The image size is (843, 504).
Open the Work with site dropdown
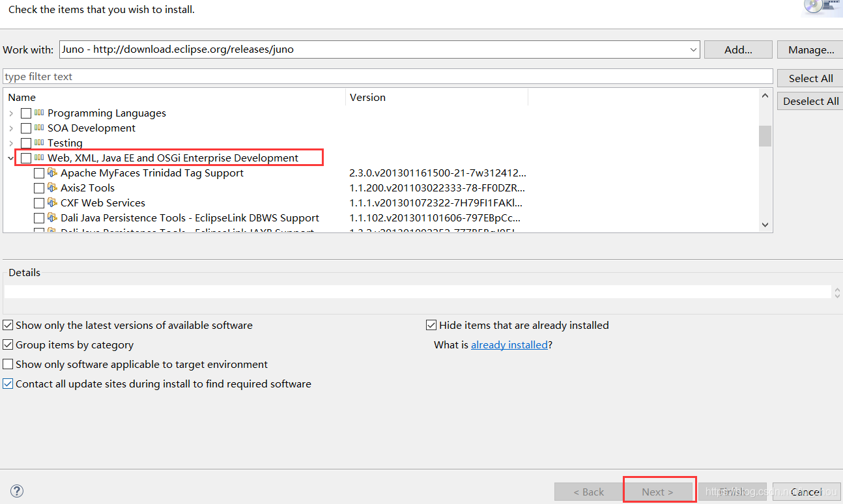693,49
